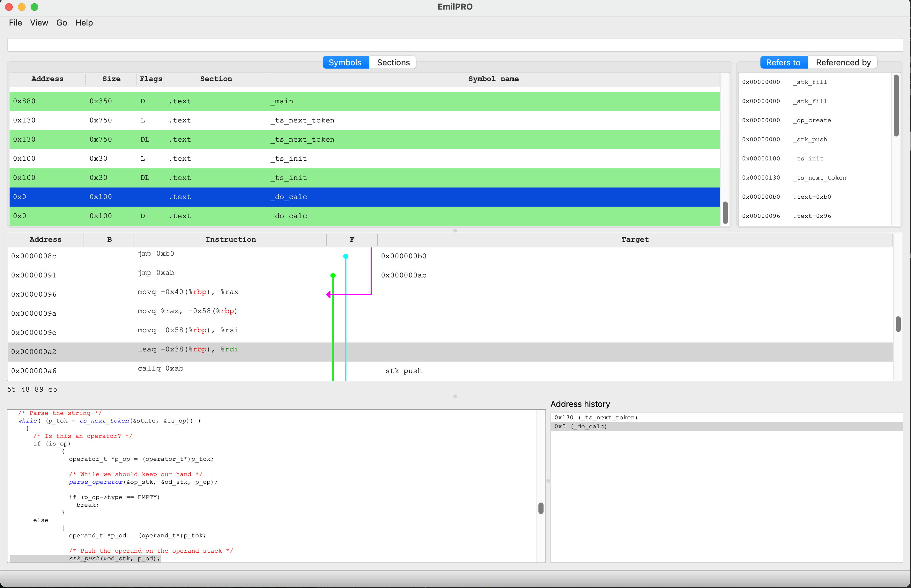Screen dimensions: 911x588
Task: Click the address lookup input field at top
Action: [x=455, y=45]
